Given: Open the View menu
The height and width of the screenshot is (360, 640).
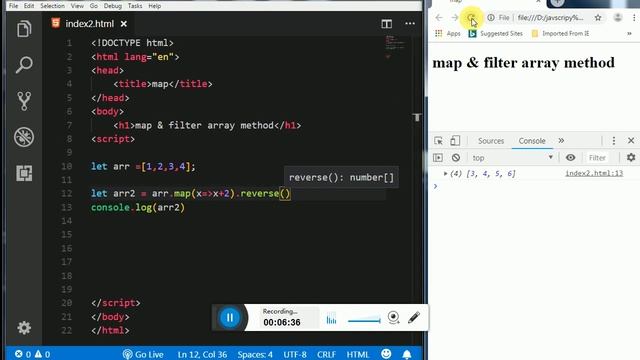Looking at the screenshot, I should [x=77, y=6].
